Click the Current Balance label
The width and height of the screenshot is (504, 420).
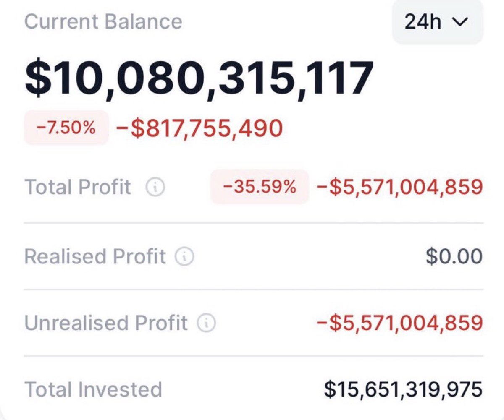pos(103,21)
